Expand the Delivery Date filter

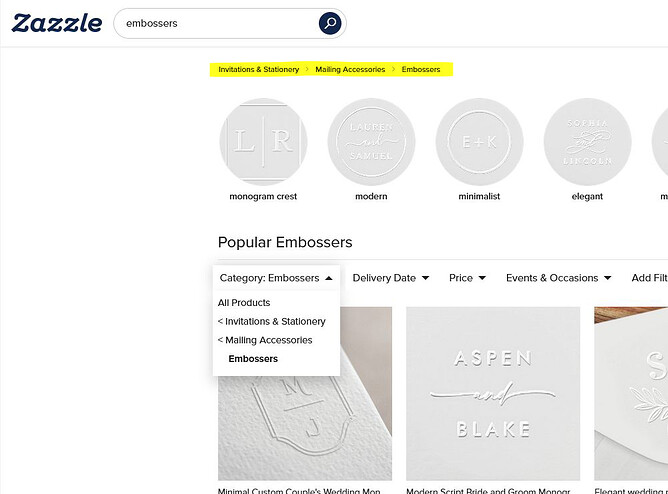pyautogui.click(x=391, y=278)
